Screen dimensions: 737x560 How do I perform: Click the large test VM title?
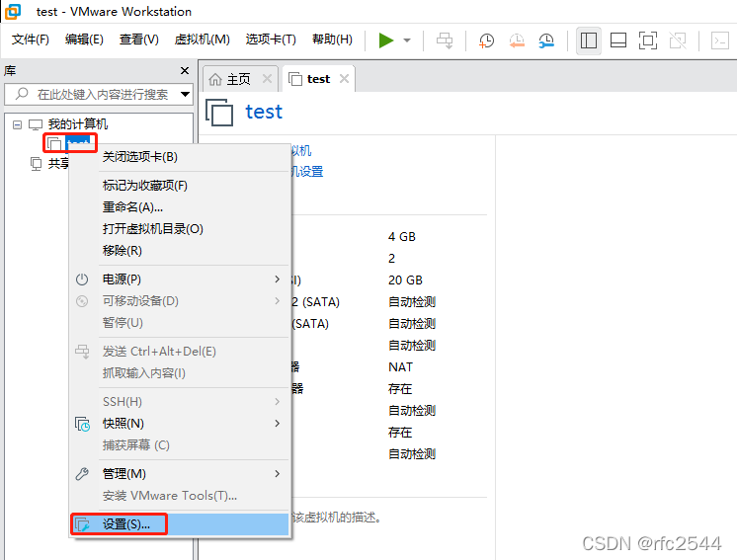tap(264, 113)
